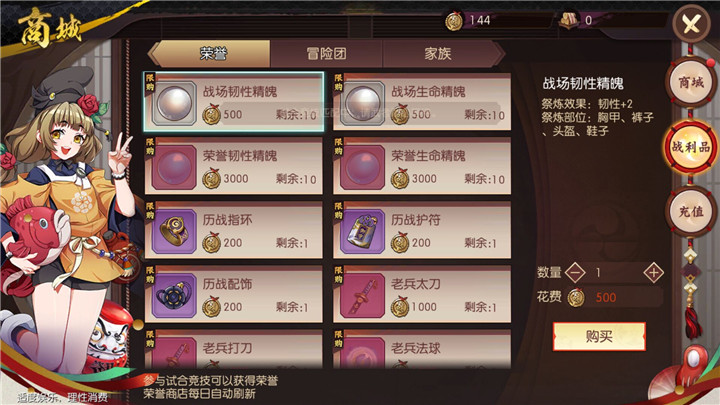This screenshot has height=405, width=720.
Task: Select the 老兵太刀 sword icon
Action: [363, 296]
